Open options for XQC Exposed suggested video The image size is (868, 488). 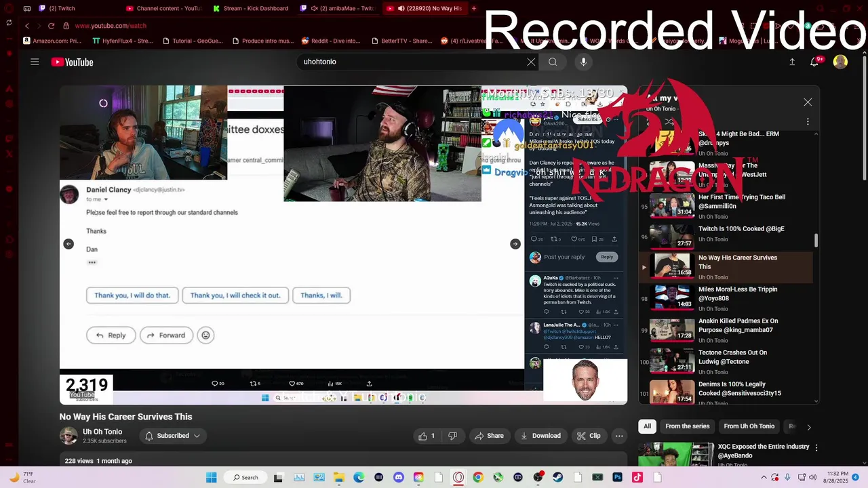(816, 448)
